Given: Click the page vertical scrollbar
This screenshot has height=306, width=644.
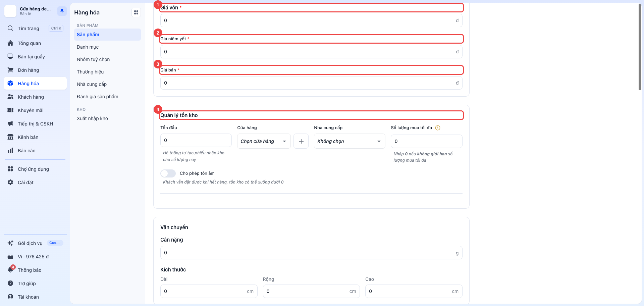Looking at the screenshot, I should [640, 47].
